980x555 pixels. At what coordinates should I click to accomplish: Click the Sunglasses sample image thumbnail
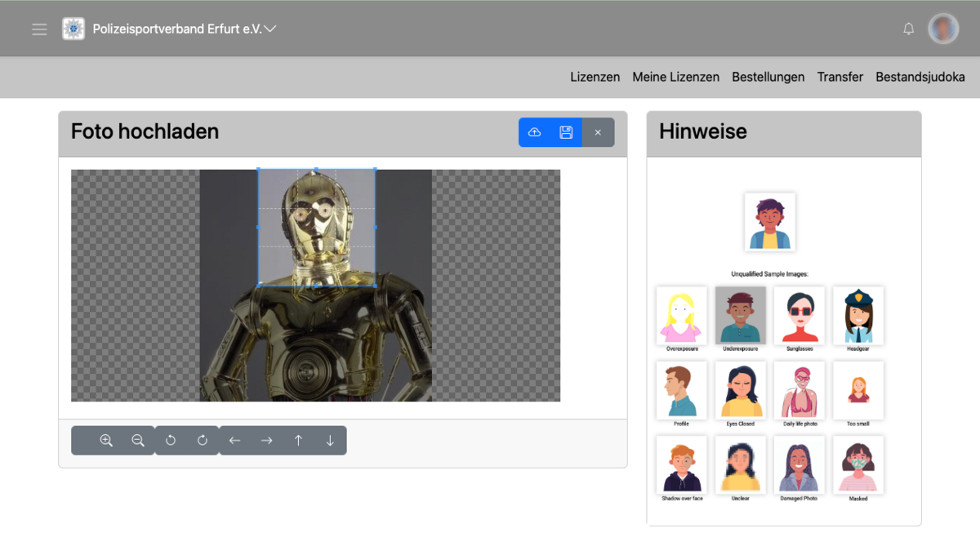tap(799, 315)
